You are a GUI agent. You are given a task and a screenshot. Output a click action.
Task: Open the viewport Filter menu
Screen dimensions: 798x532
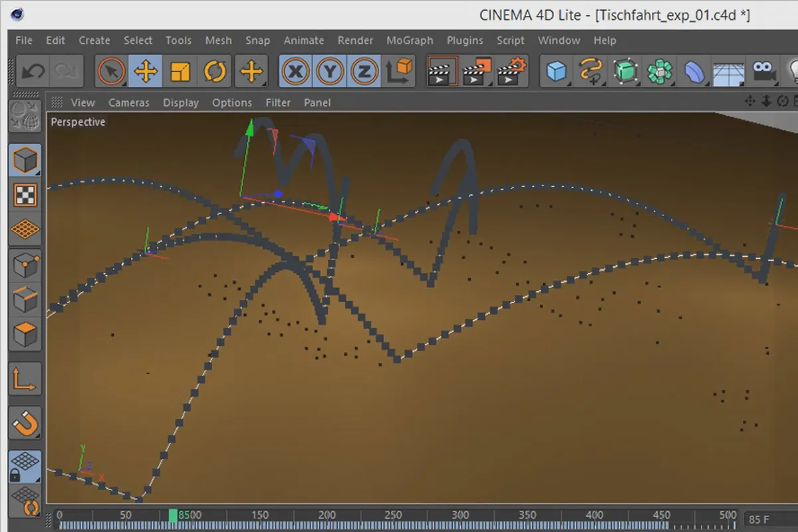(278, 102)
